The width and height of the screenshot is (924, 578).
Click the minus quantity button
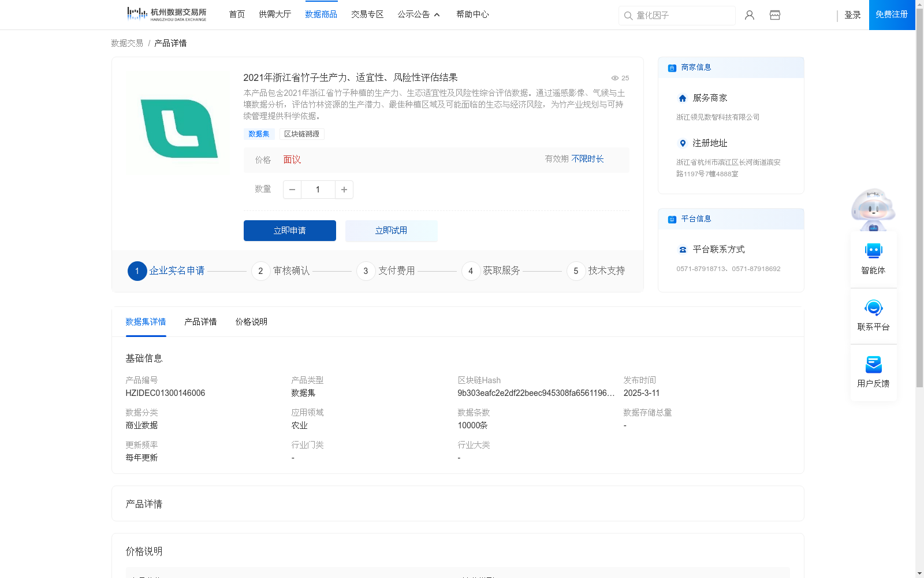click(292, 190)
